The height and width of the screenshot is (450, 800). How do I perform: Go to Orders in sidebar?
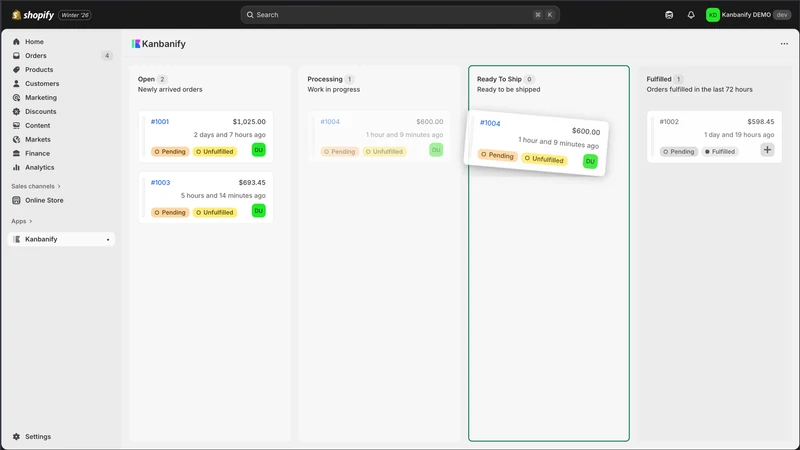click(x=36, y=56)
